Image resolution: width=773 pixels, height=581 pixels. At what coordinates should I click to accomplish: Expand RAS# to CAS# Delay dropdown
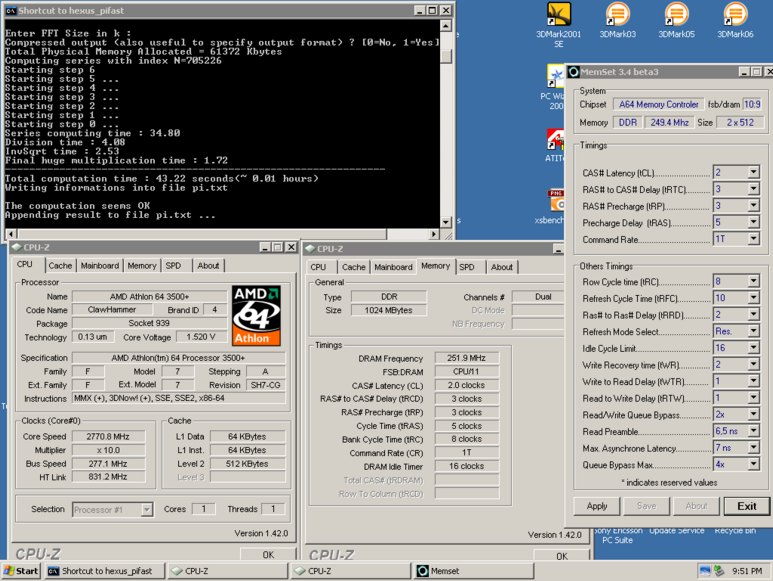coord(753,189)
